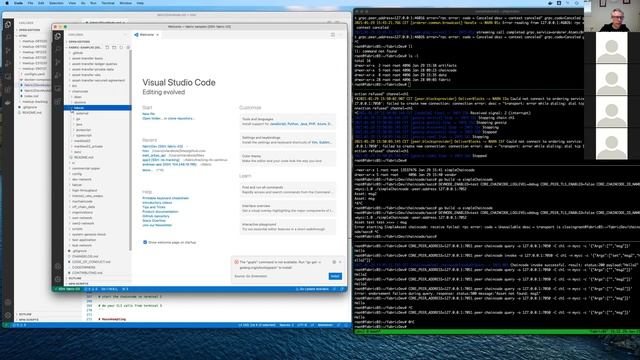640x360 pixels.
Task: Close the Welcome tab
Action: pyautogui.click(x=158, y=35)
